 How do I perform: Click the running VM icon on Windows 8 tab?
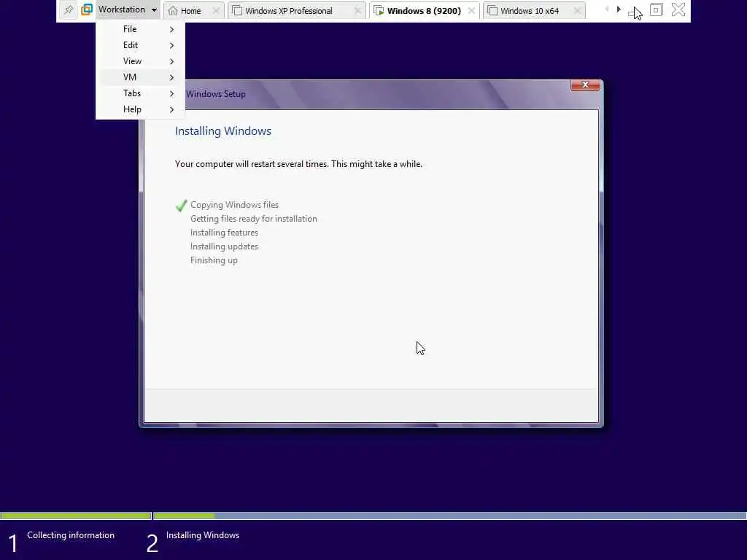(x=379, y=10)
